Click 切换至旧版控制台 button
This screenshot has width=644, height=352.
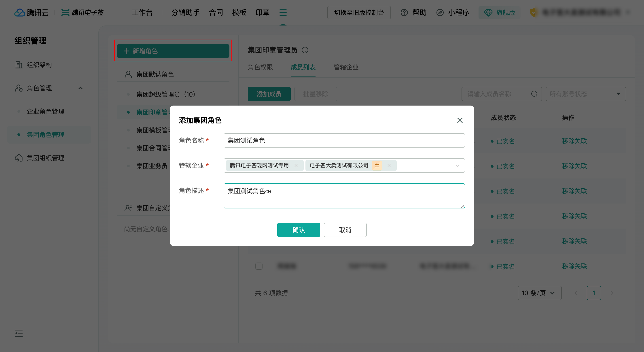pos(359,13)
